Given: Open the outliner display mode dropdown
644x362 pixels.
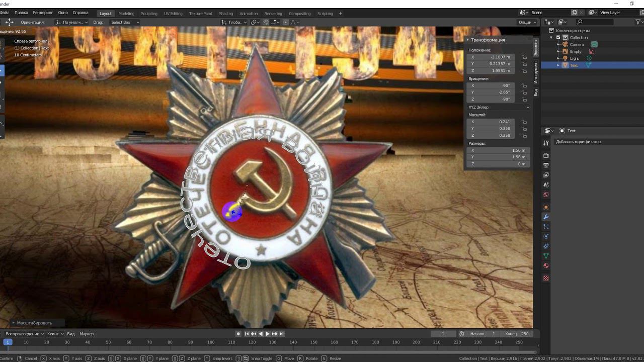Looking at the screenshot, I should (x=563, y=22).
